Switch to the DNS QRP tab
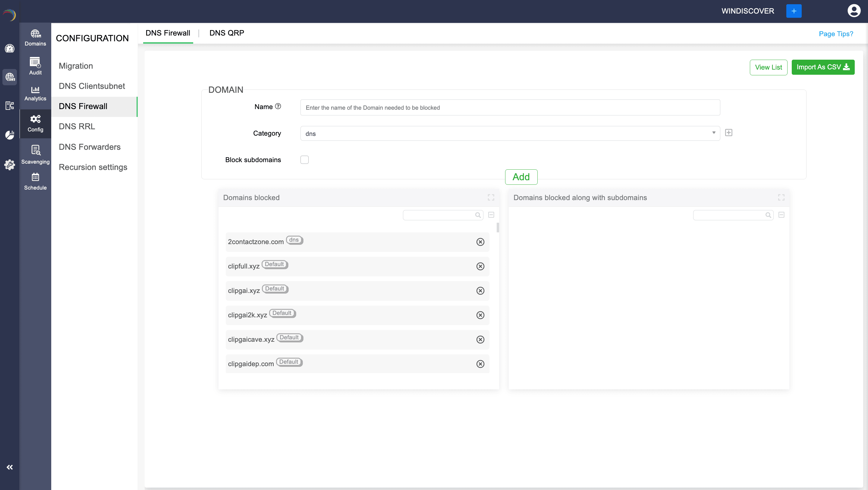Viewport: 868px width, 490px height. [226, 33]
